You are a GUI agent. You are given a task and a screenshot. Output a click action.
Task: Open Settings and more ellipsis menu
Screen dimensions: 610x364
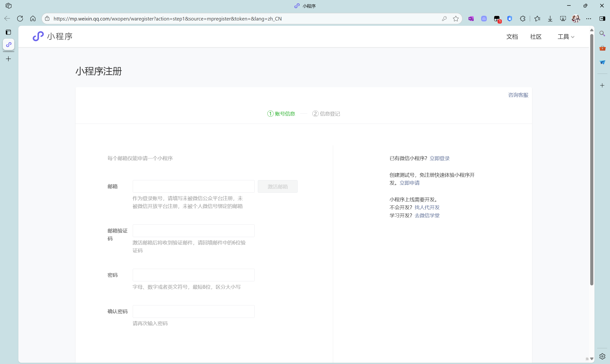tap(589, 19)
